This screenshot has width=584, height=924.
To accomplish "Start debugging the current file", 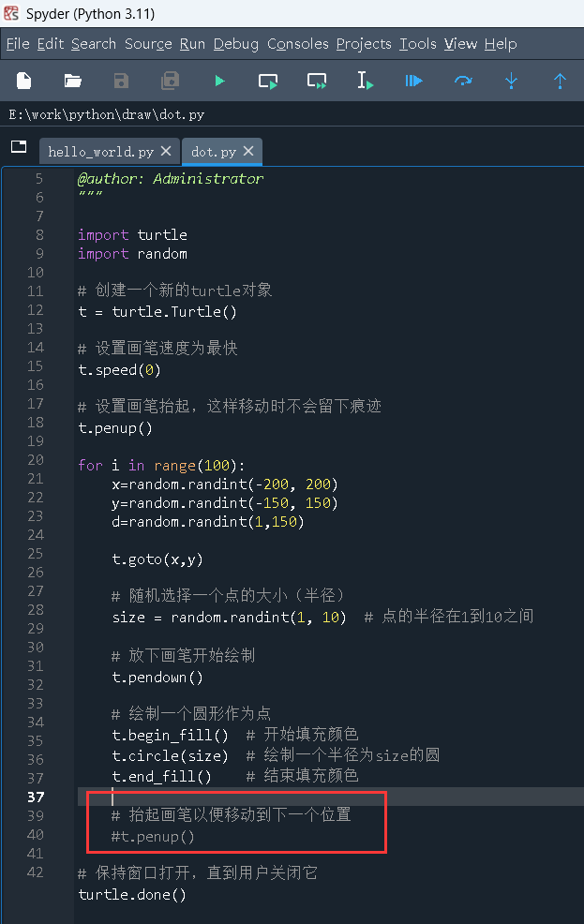I will click(413, 81).
